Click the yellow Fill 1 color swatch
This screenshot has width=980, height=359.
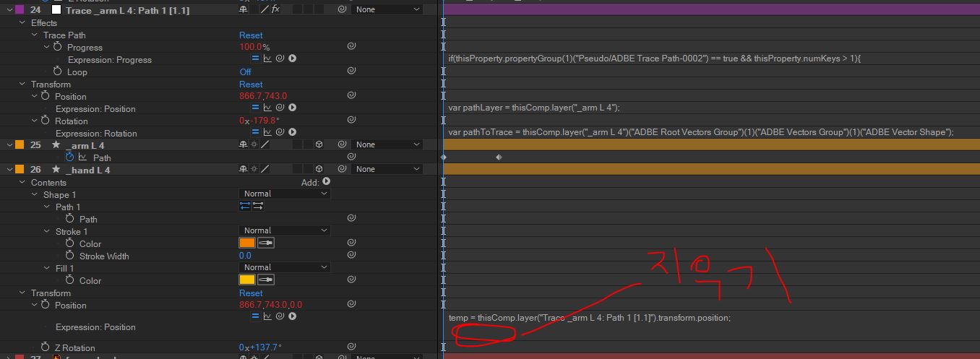tap(247, 280)
